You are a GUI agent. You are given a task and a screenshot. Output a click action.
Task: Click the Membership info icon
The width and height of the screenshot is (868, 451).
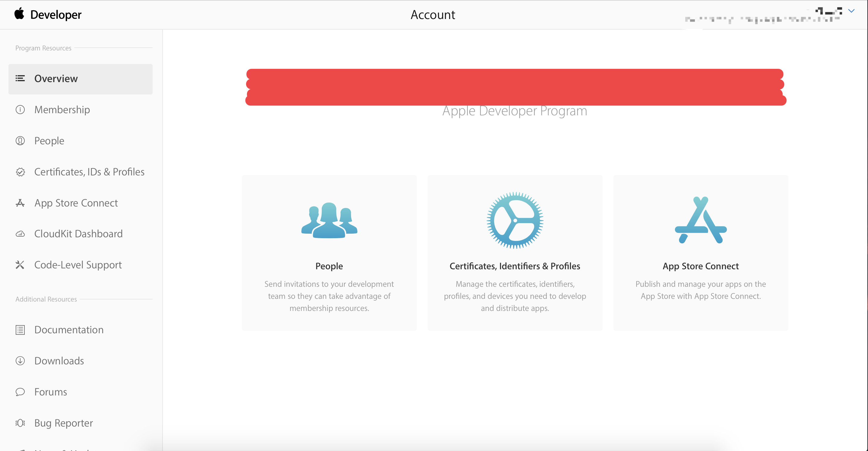(x=20, y=110)
